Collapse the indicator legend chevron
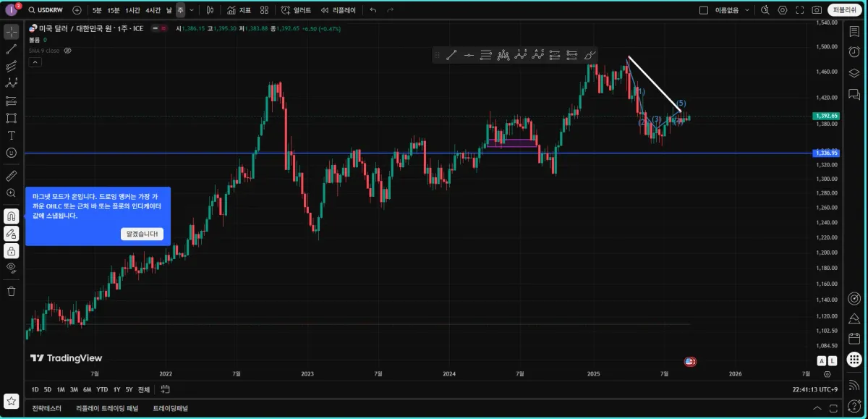Screen dimensions: 868x419 [33, 62]
